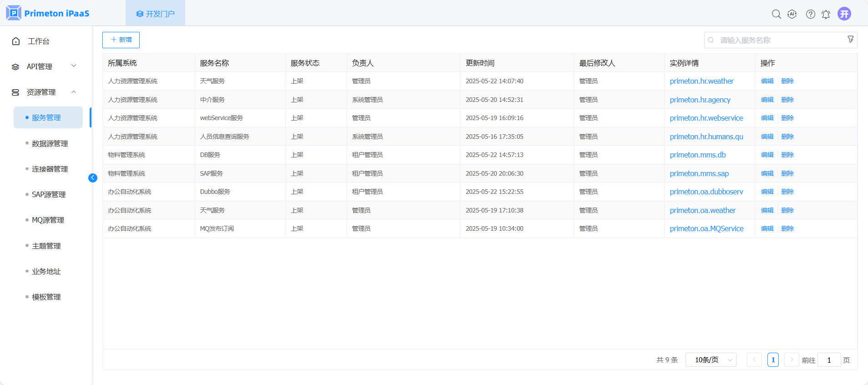Click the Primeton iPaaS logo

(48, 13)
